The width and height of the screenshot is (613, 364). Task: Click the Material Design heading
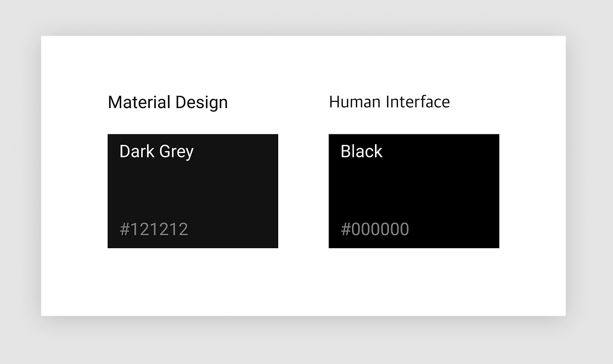tap(168, 103)
